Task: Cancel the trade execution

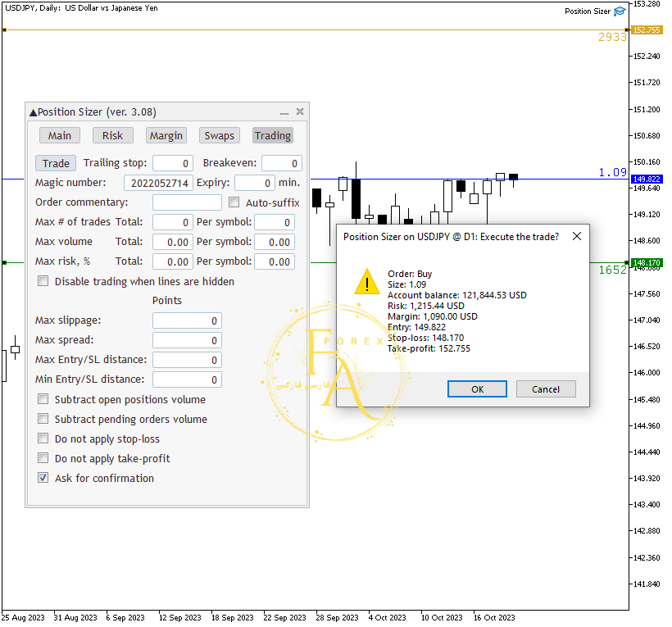Action: 546,389
